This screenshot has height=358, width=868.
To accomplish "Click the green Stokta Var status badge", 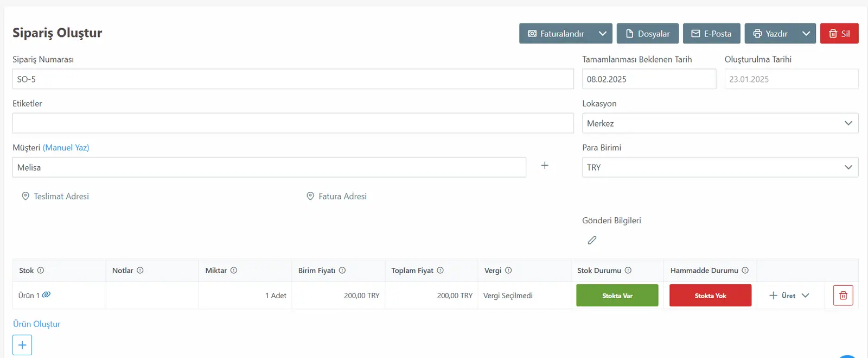I will tap(617, 296).
